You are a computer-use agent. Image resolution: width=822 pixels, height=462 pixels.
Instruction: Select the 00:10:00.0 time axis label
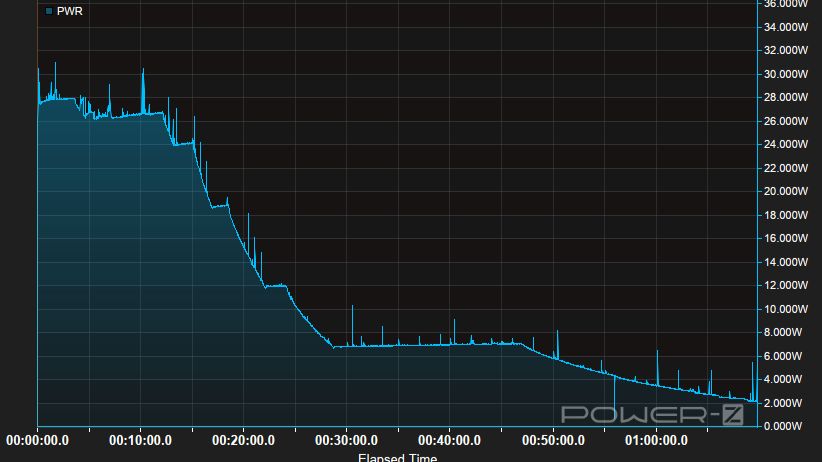(140, 440)
